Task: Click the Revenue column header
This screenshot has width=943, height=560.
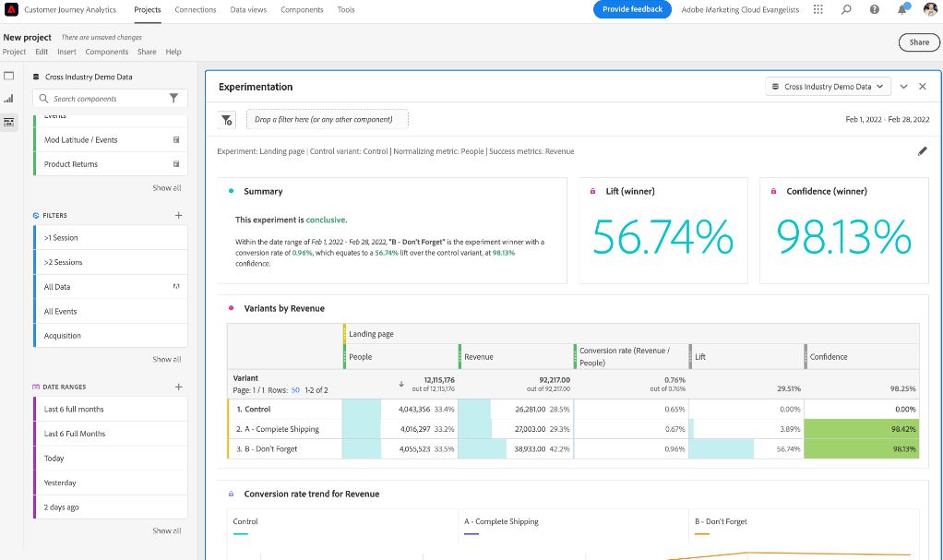Action: (516, 357)
